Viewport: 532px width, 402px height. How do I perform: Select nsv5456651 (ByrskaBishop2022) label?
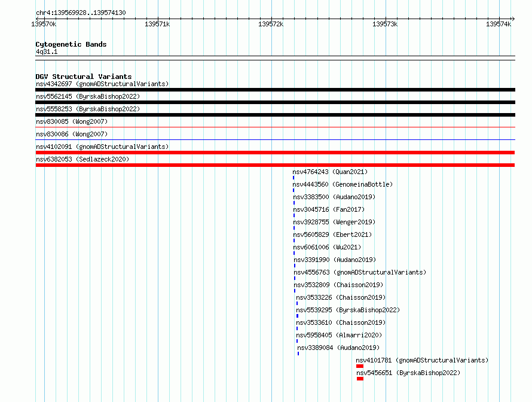pos(408,373)
